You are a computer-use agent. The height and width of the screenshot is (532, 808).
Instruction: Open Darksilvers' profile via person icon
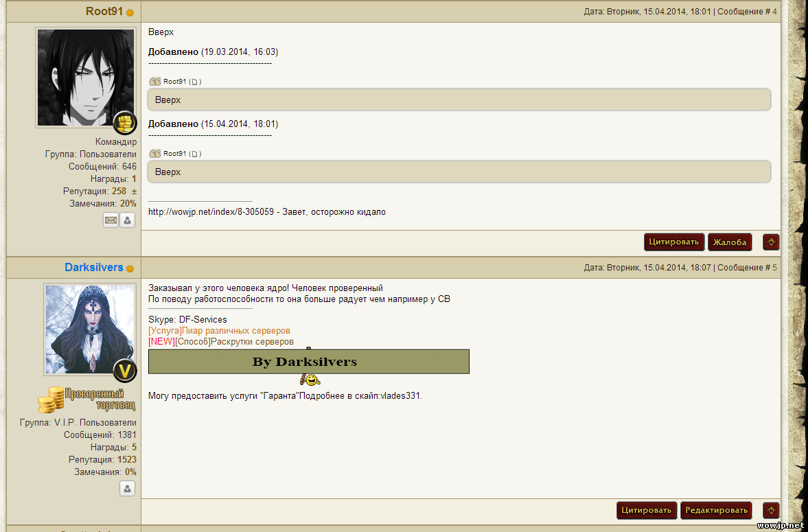click(x=127, y=489)
